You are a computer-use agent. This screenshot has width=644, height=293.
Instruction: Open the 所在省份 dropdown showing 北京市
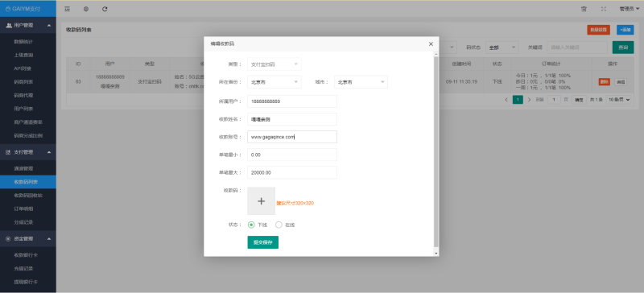275,82
